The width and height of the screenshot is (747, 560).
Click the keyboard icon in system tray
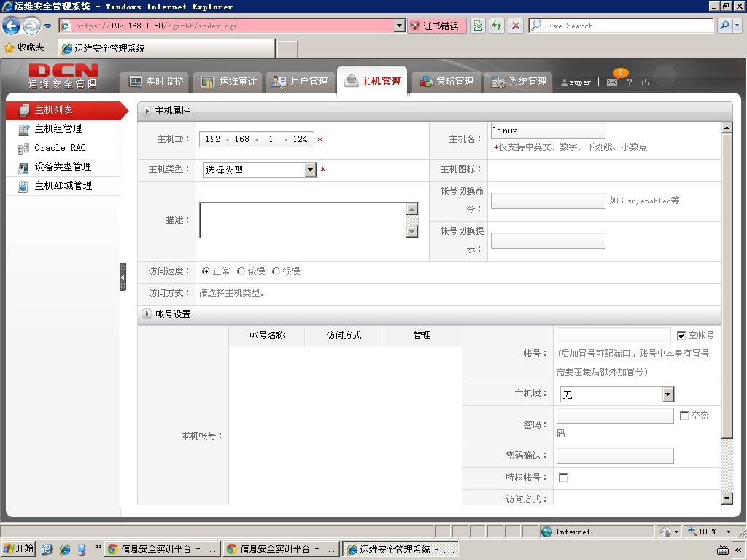[722, 550]
